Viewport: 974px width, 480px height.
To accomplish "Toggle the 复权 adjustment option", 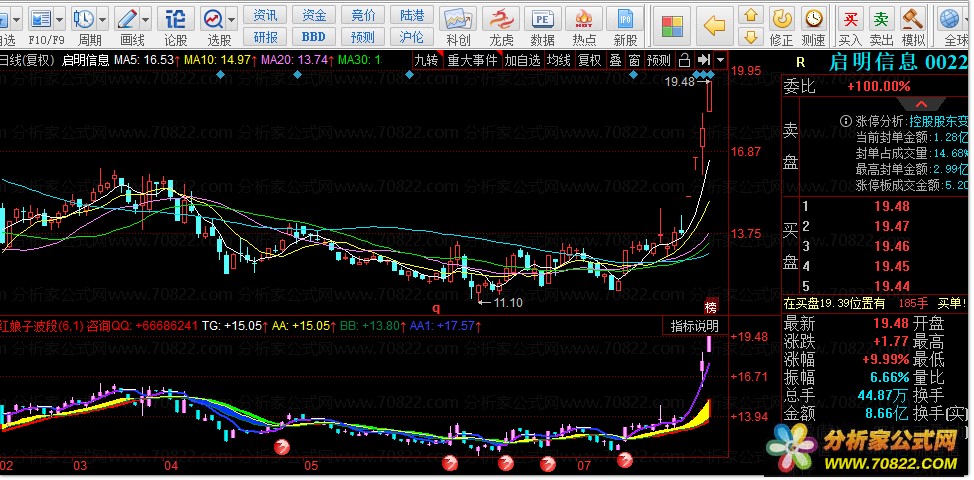I will click(x=589, y=60).
